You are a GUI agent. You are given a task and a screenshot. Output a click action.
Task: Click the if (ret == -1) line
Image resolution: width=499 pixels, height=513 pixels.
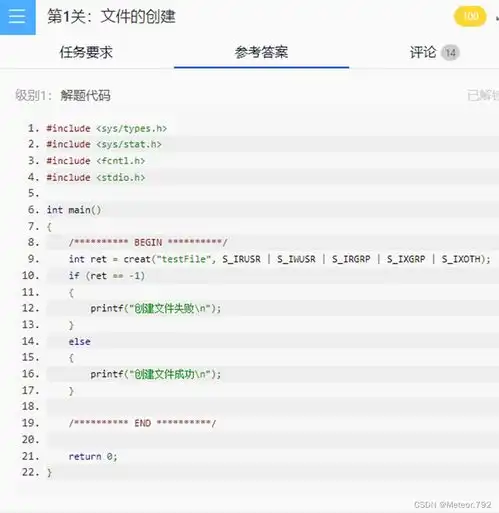(x=107, y=276)
